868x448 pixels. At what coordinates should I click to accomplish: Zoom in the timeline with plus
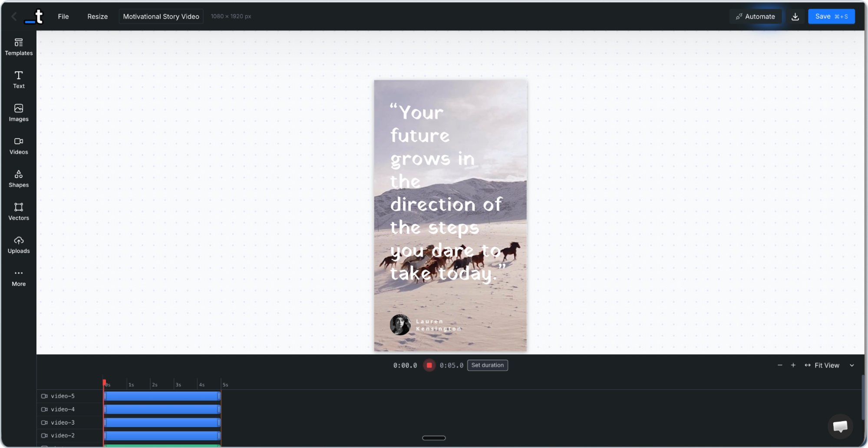click(x=793, y=366)
